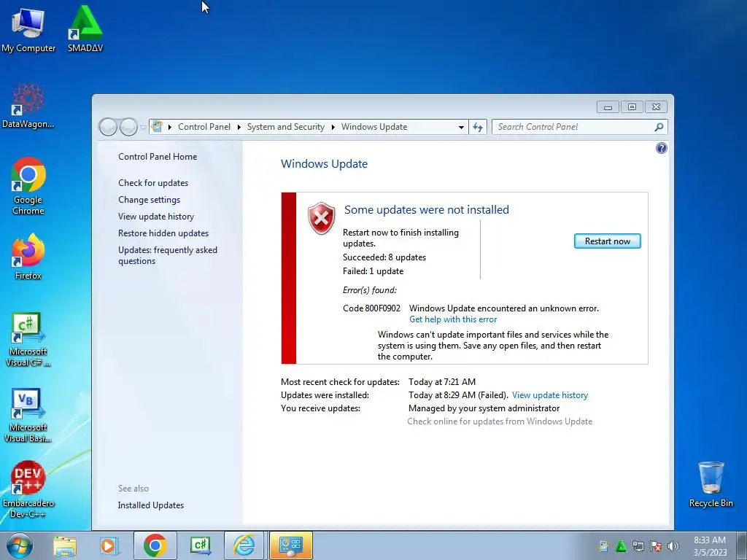Open View update history in the sidebar

point(156,216)
